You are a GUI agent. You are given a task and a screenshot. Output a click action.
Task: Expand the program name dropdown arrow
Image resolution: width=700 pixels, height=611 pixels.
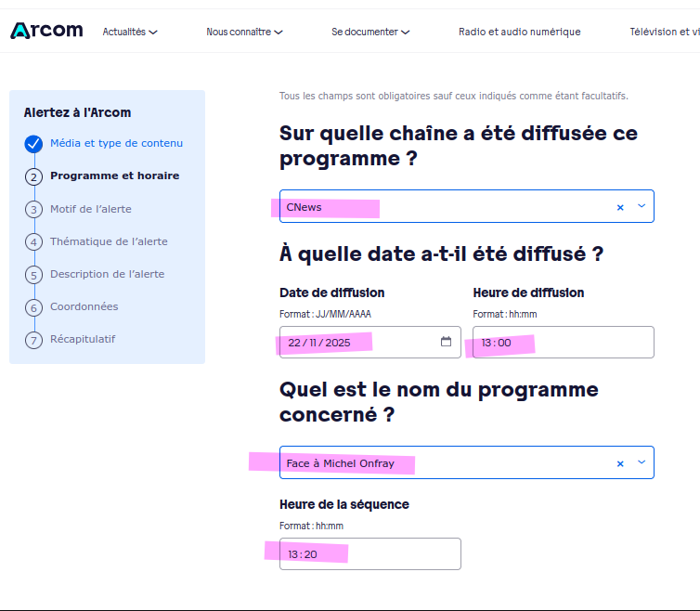tap(641, 462)
